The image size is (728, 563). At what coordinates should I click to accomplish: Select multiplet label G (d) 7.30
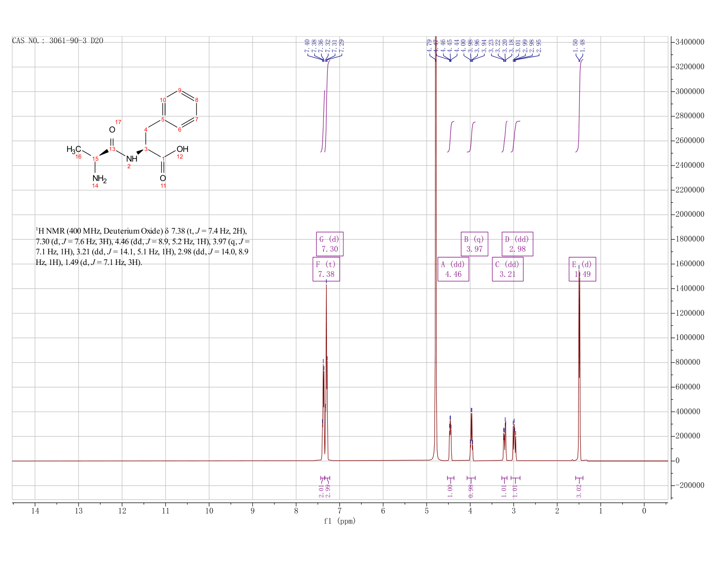[x=330, y=244]
